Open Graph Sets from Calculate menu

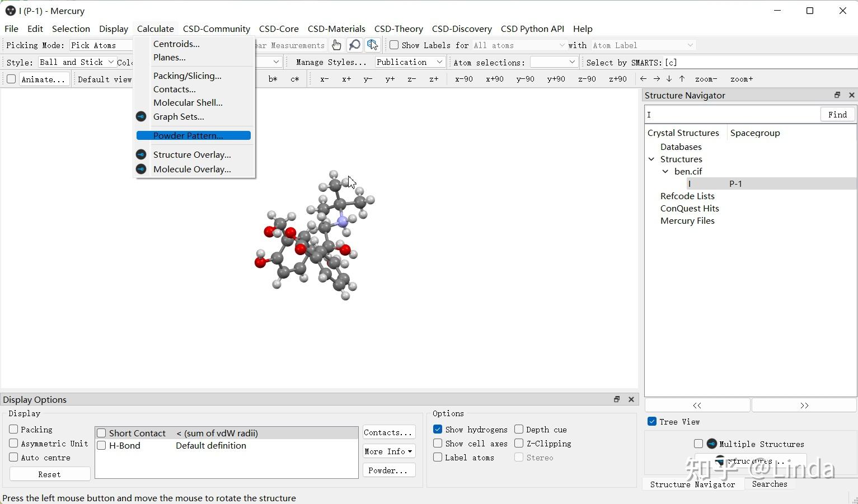pyautogui.click(x=179, y=116)
